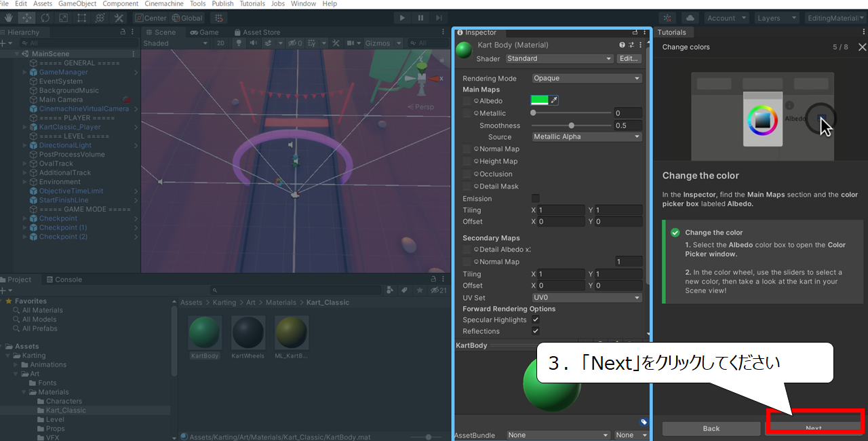
Task: Open the green Albedo color swatch
Action: click(x=539, y=100)
